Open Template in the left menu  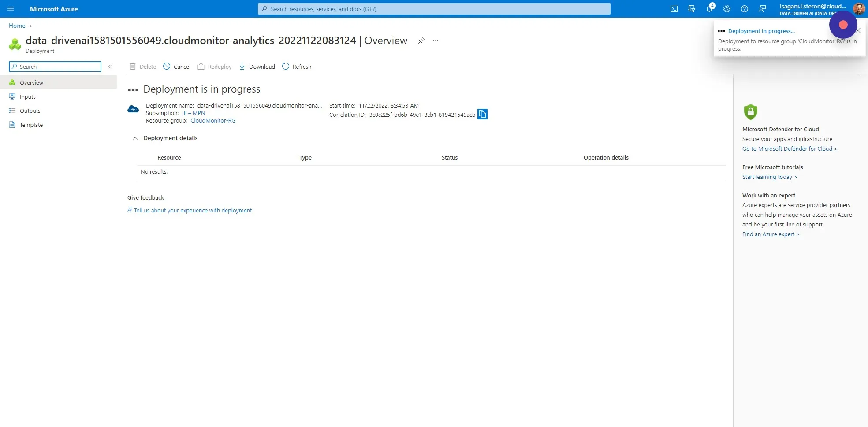pos(58,125)
